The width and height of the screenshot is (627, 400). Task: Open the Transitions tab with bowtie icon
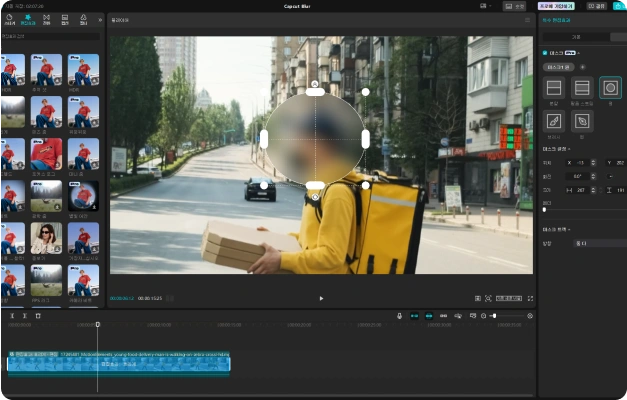(46, 19)
